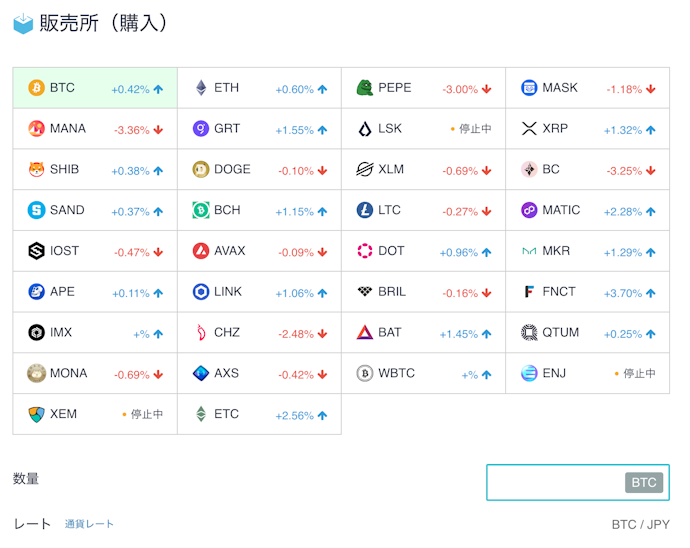Click the SHIB dog icon
Screen dimensions: 690x548
point(37,169)
